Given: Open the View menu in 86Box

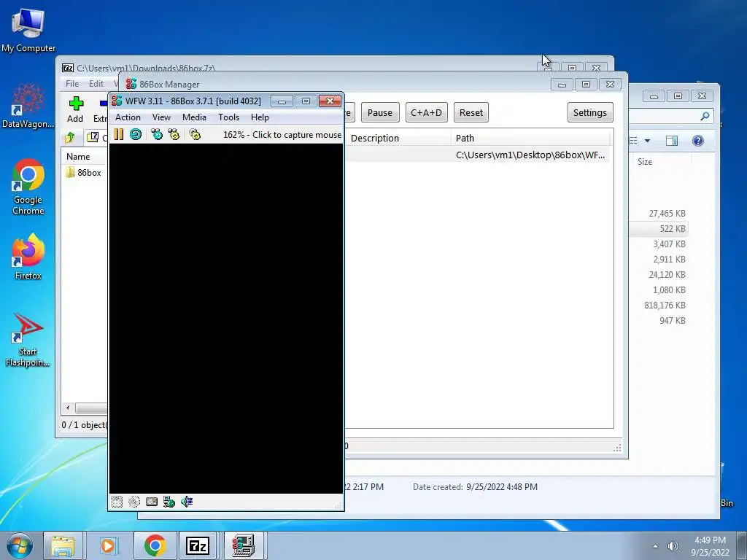Looking at the screenshot, I should click(161, 117).
